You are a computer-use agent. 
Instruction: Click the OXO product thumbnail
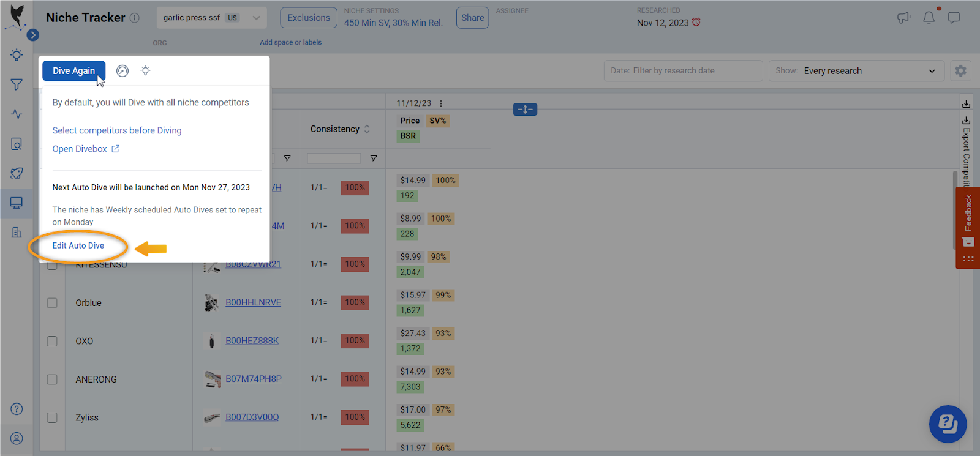point(212,341)
